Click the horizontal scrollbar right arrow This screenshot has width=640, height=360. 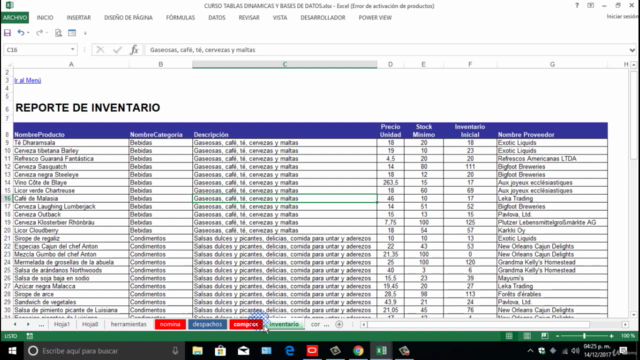pyautogui.click(x=625, y=324)
